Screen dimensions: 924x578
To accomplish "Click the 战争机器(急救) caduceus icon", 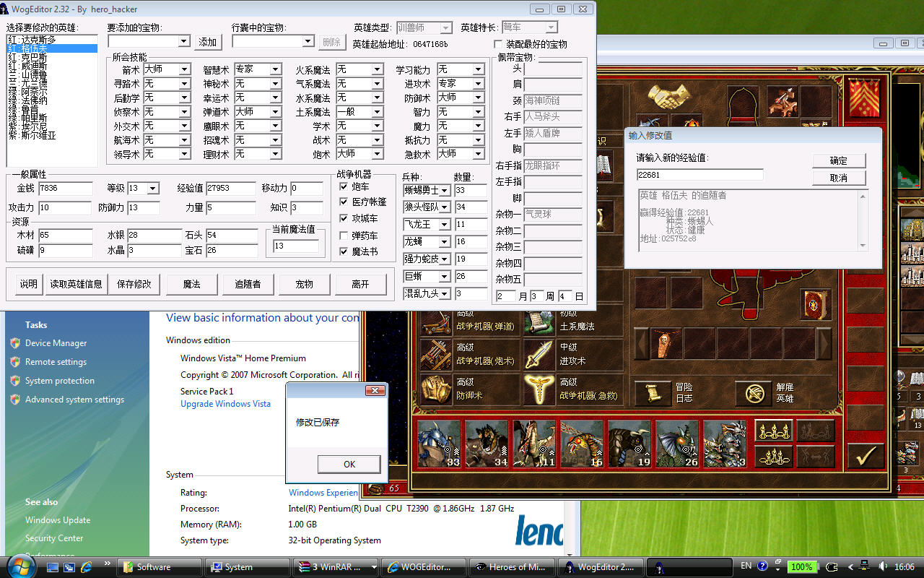I will pyautogui.click(x=539, y=389).
